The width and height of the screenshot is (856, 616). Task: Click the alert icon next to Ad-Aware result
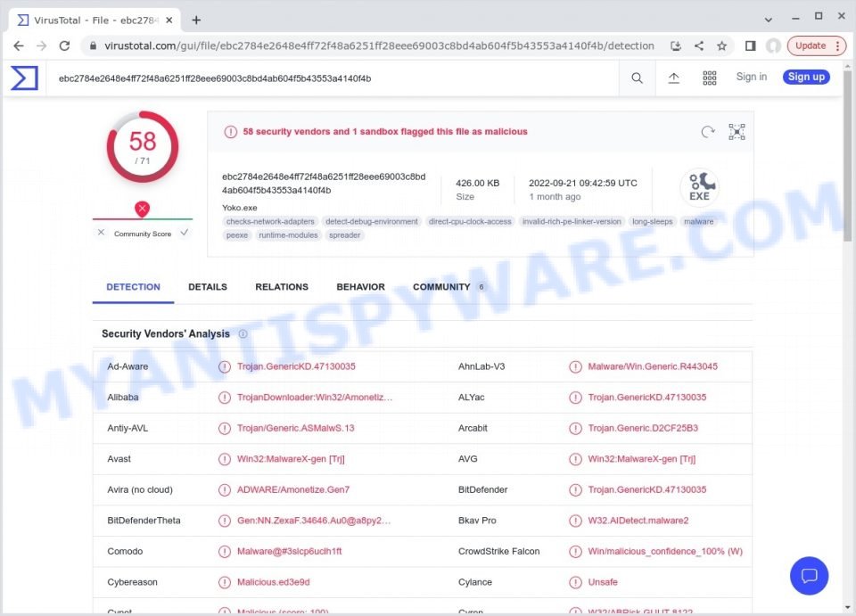click(225, 366)
